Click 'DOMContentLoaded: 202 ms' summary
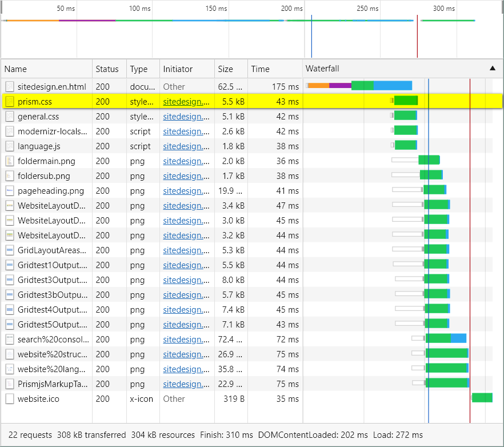 pos(313,435)
